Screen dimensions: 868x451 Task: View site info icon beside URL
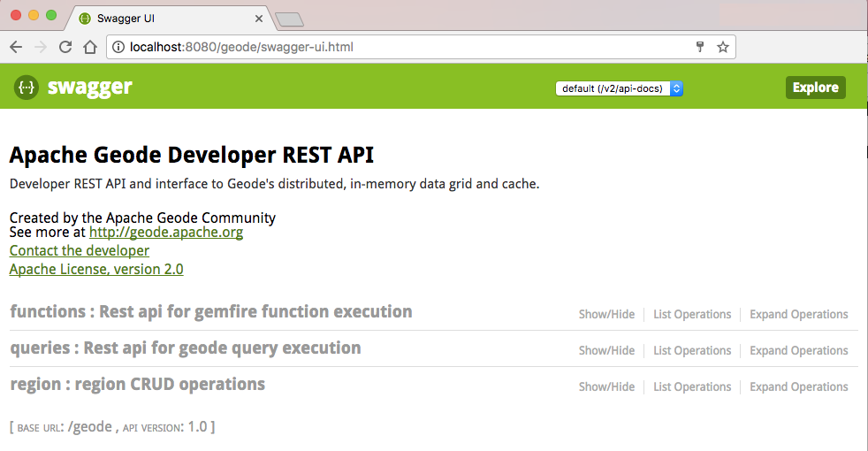coord(119,47)
